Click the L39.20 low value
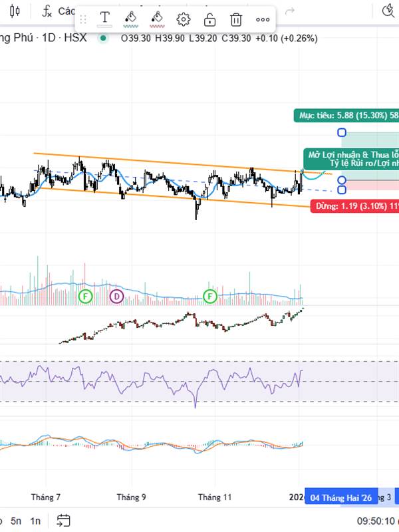The image size is (399, 532). coord(203,39)
